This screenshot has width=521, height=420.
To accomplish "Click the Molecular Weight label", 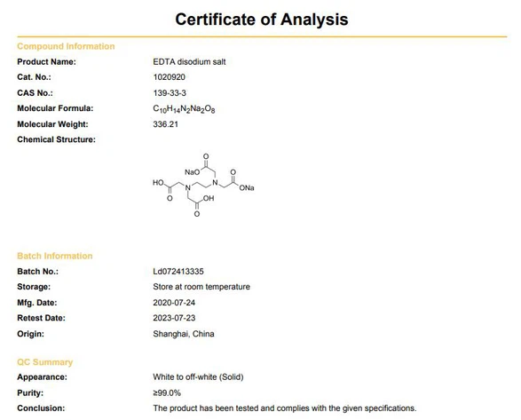I will pos(52,124).
